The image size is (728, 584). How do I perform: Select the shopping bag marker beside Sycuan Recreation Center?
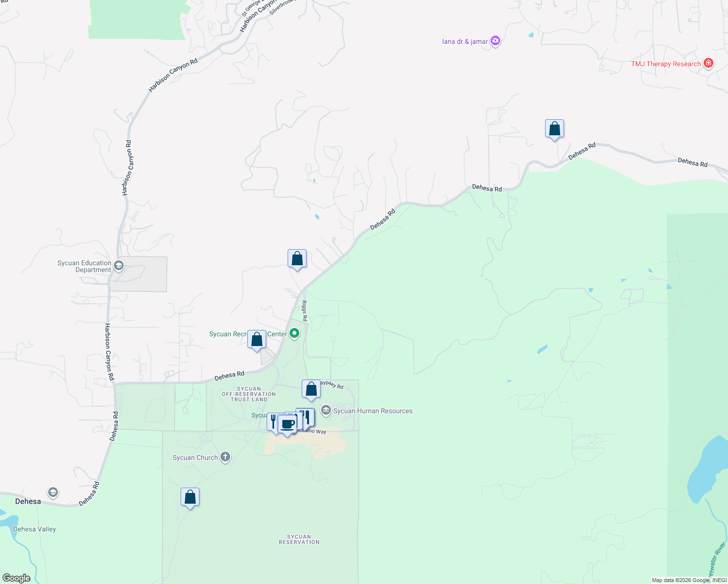coord(257,340)
